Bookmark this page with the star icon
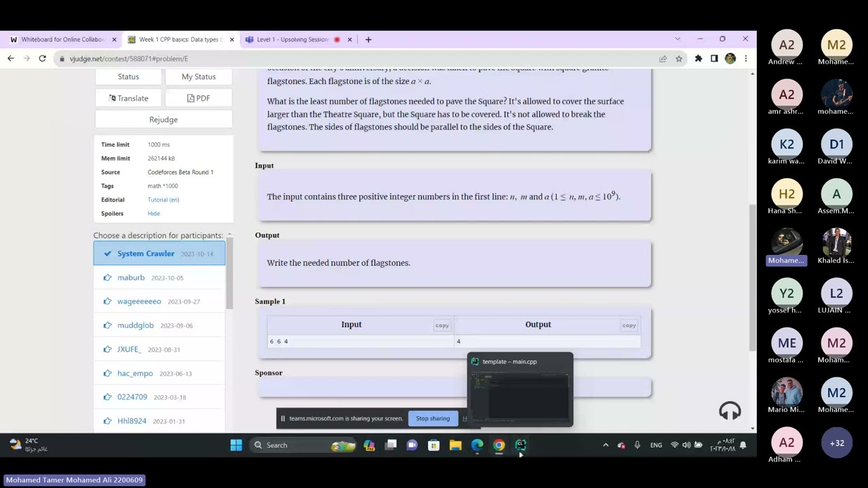868x488 pixels. pyautogui.click(x=679, y=59)
